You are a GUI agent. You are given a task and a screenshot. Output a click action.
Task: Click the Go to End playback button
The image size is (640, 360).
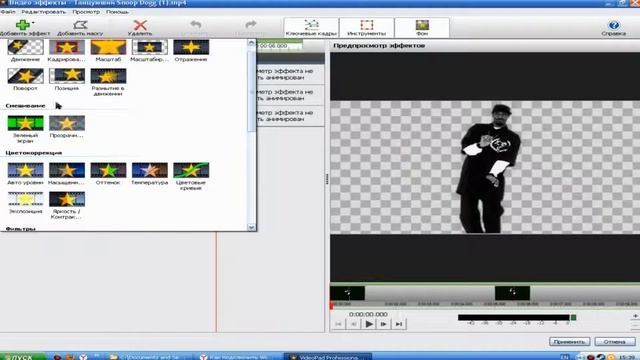[x=399, y=324]
